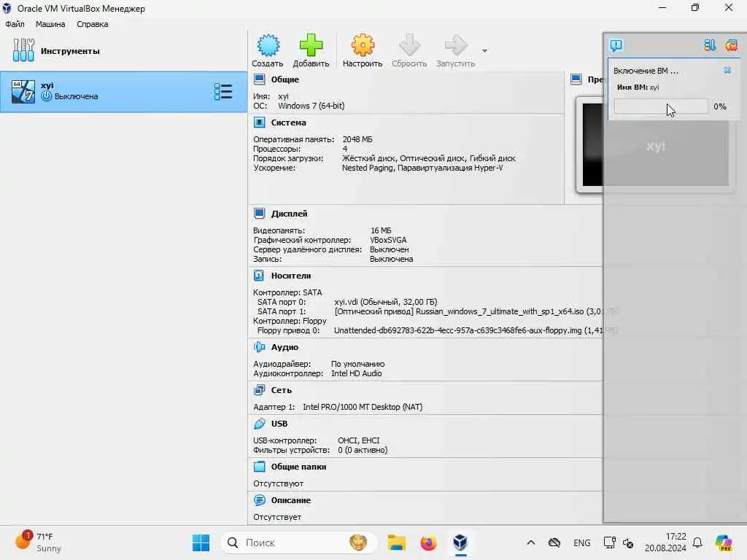Click the Описание section icon
Image resolution: width=747 pixels, height=560 pixels.
260,500
